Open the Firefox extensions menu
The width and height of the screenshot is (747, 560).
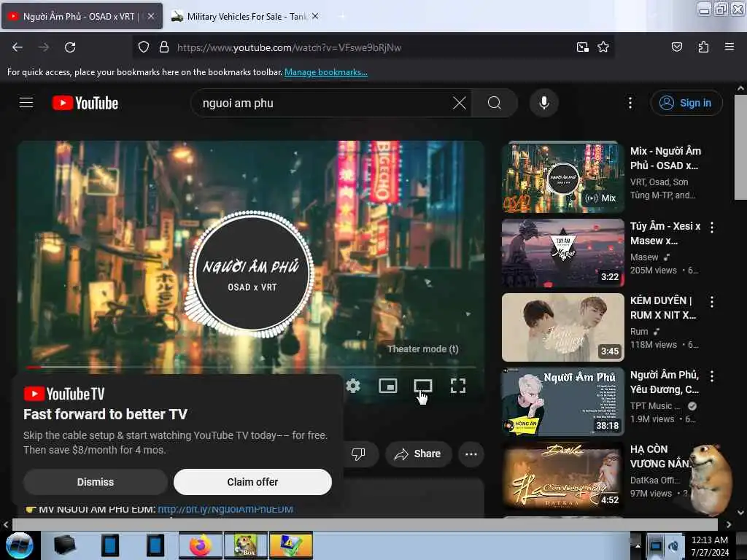tap(703, 47)
